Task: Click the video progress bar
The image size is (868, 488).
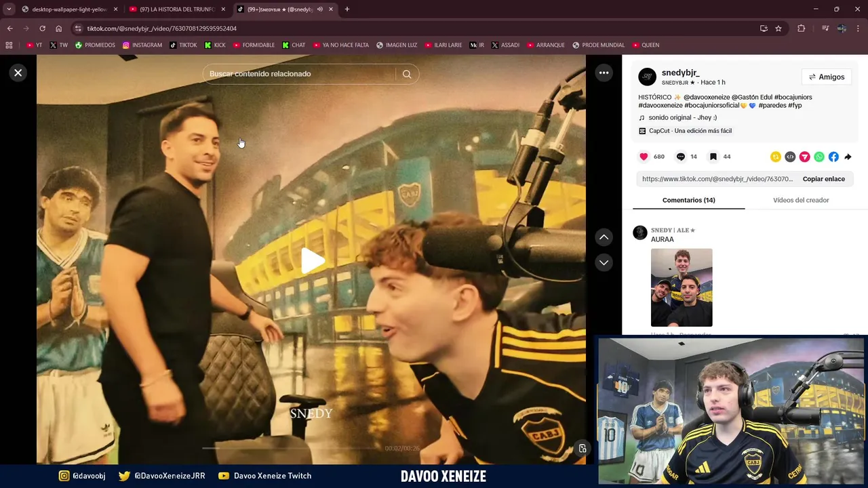Action: tap(292, 448)
